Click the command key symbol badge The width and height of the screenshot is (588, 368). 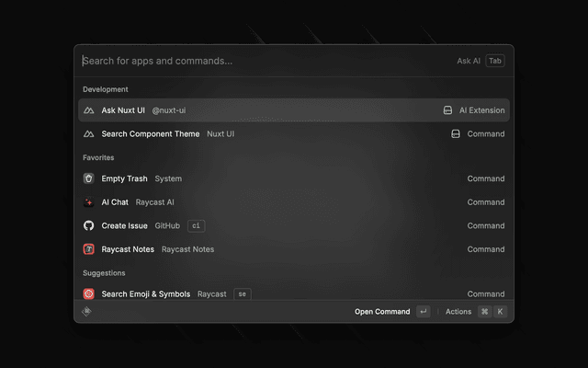[x=484, y=311]
